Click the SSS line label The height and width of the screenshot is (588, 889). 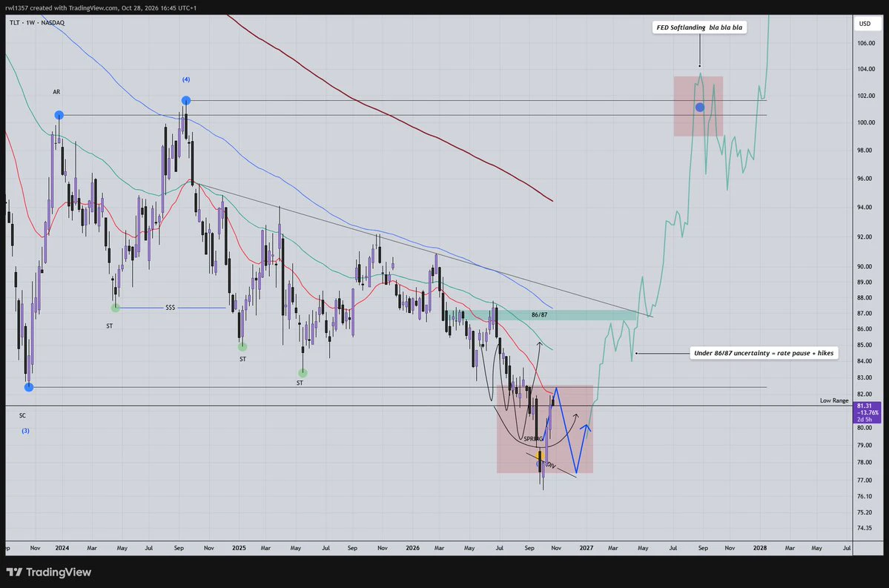coord(170,308)
